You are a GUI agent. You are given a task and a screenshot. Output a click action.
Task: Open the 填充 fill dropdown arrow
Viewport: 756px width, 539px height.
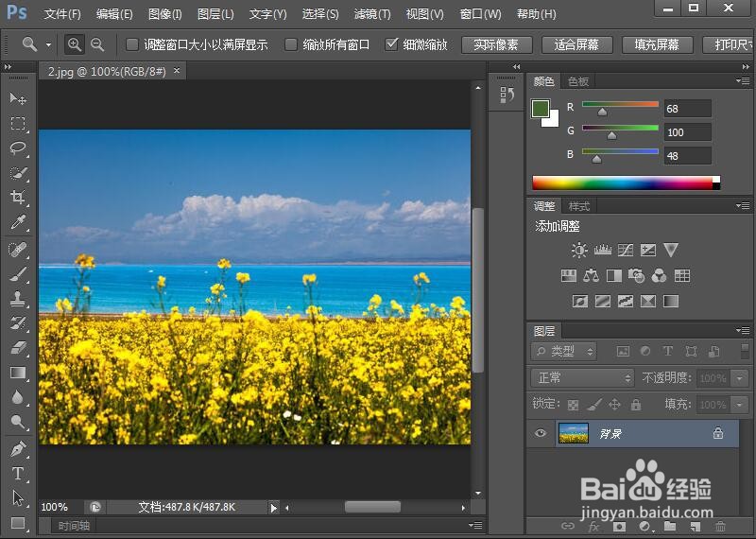pyautogui.click(x=740, y=405)
